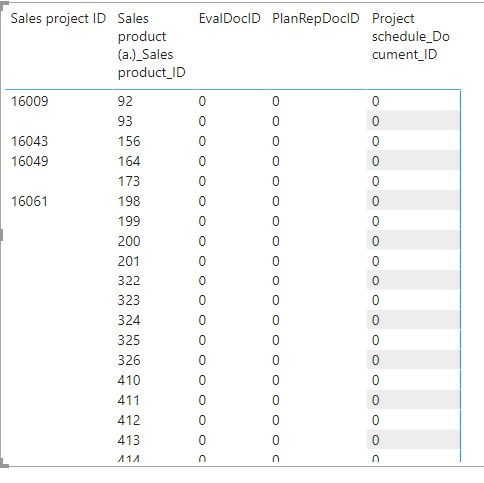Sort by PlanRepDocID column header
Screen dimensions: 484x483
click(x=316, y=18)
